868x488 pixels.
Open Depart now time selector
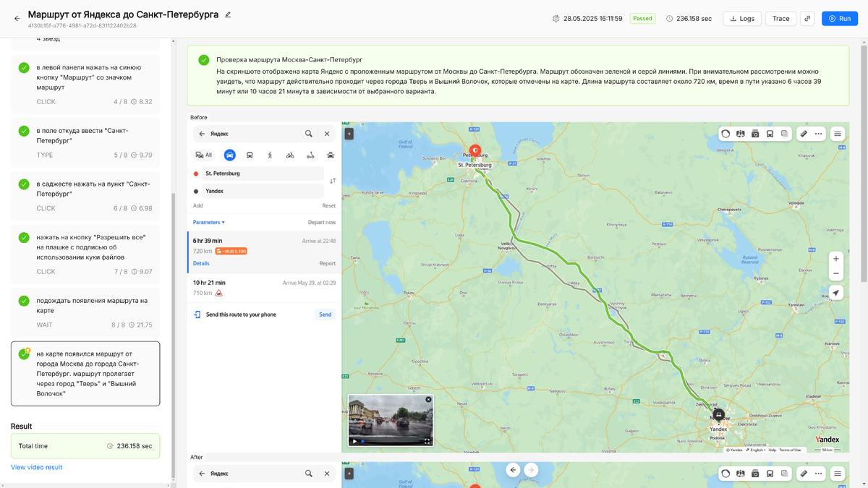[322, 222]
